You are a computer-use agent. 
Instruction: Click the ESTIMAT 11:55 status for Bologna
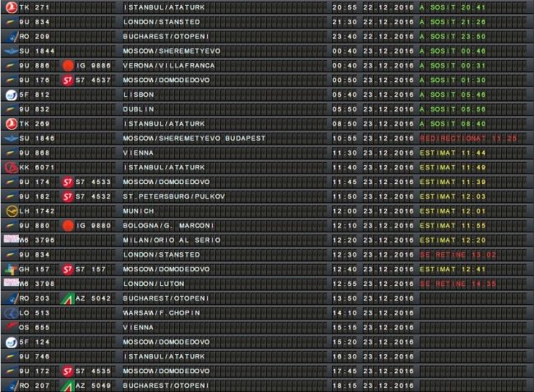pyautogui.click(x=453, y=226)
